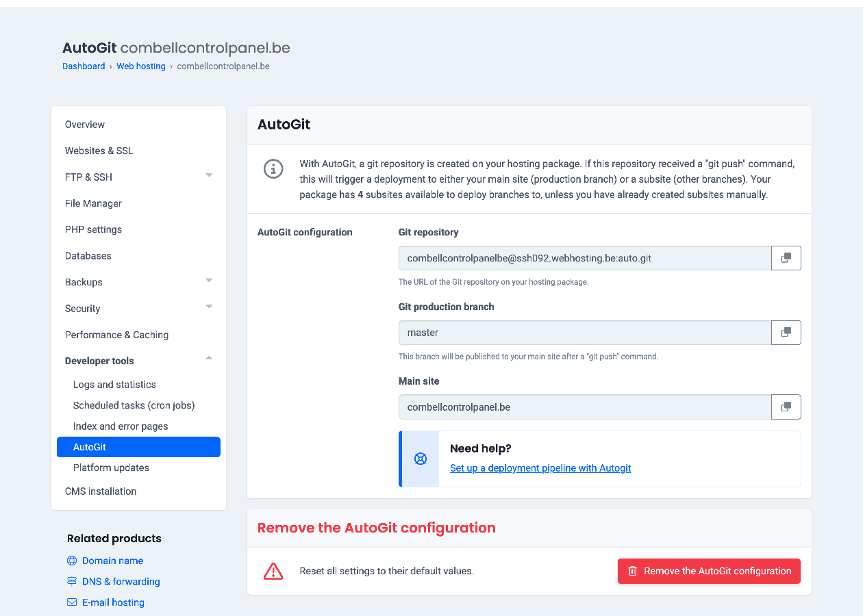Click 'Reset all settings to their default values.'
Image resolution: width=863 pixels, height=616 pixels.
pos(386,571)
